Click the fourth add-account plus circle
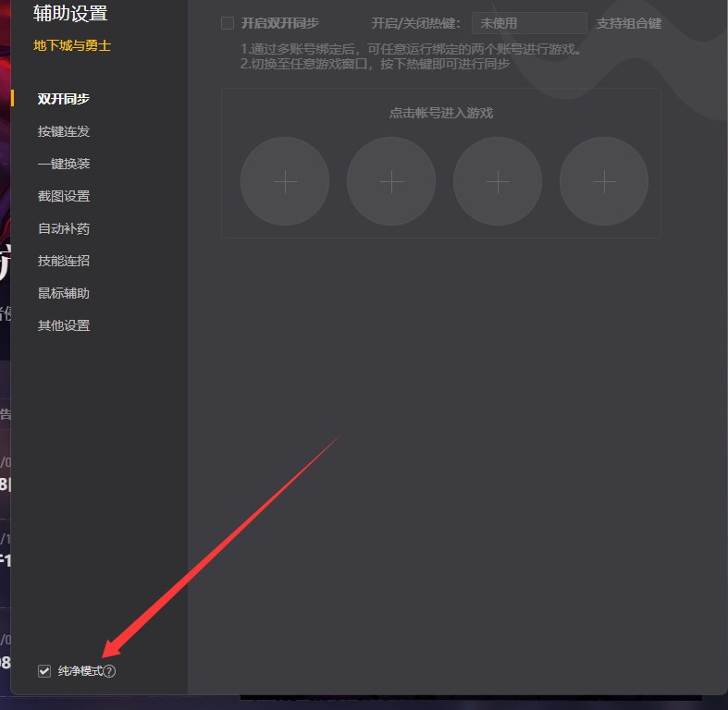 (x=604, y=182)
